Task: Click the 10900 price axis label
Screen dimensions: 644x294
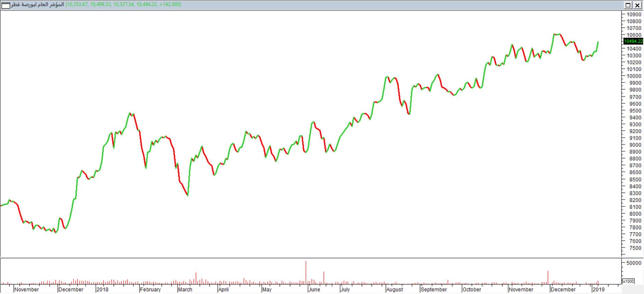Action: tap(634, 14)
